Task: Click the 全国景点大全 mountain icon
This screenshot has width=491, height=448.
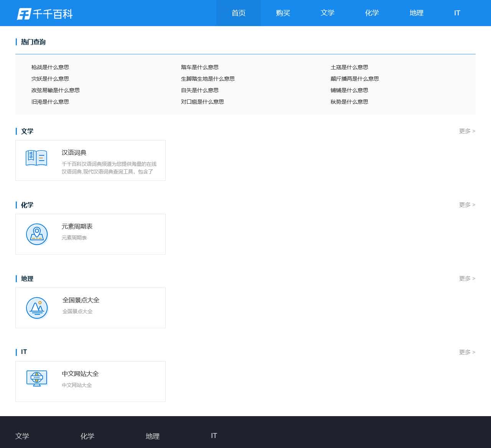Action: click(37, 308)
